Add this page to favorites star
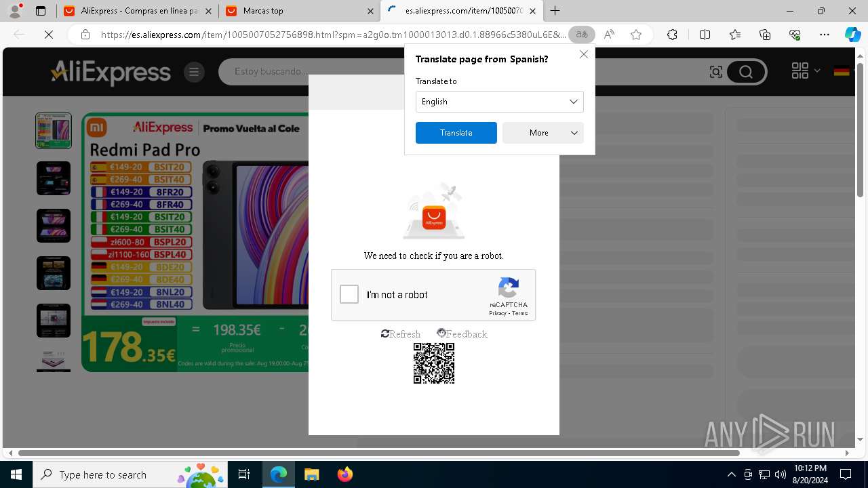This screenshot has height=488, width=868. (636, 35)
